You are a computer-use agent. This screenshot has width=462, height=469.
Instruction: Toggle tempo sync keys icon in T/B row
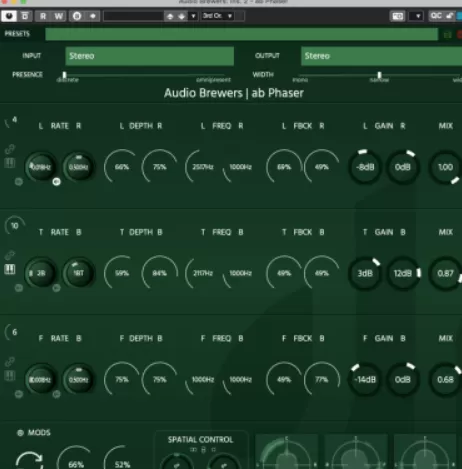[10, 269]
